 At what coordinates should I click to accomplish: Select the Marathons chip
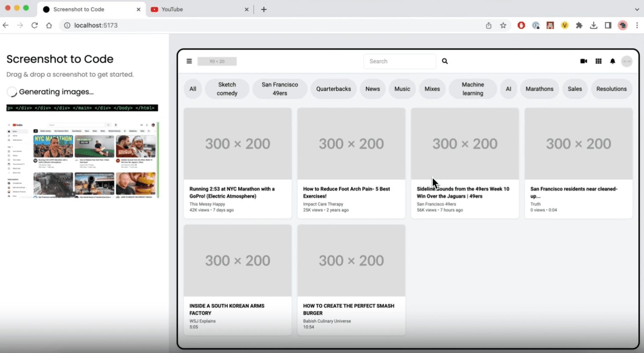539,89
